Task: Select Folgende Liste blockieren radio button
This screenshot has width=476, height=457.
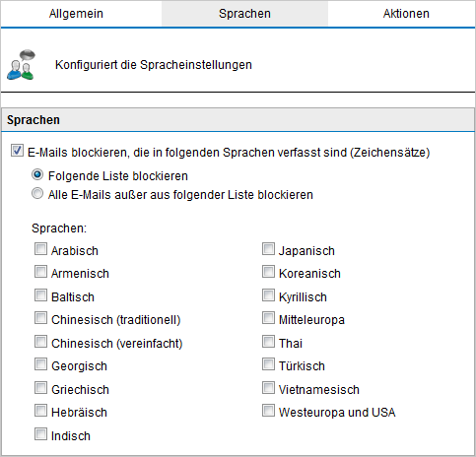Action: [x=37, y=174]
